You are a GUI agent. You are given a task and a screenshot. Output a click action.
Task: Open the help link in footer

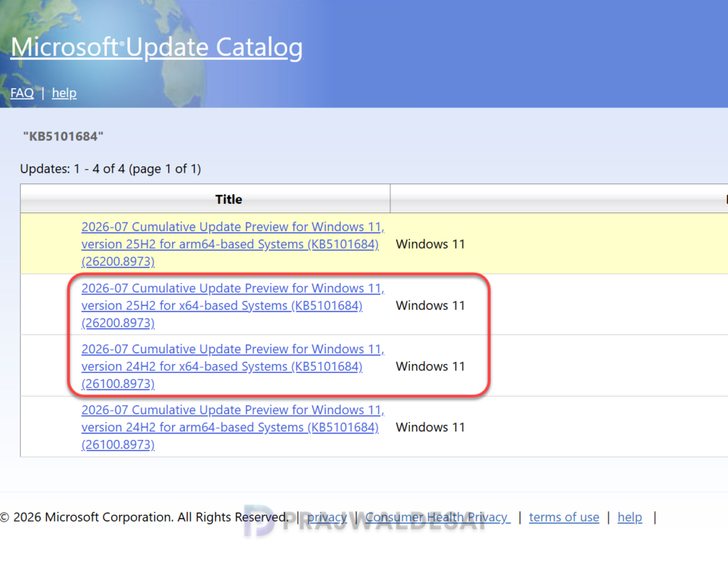click(x=630, y=517)
